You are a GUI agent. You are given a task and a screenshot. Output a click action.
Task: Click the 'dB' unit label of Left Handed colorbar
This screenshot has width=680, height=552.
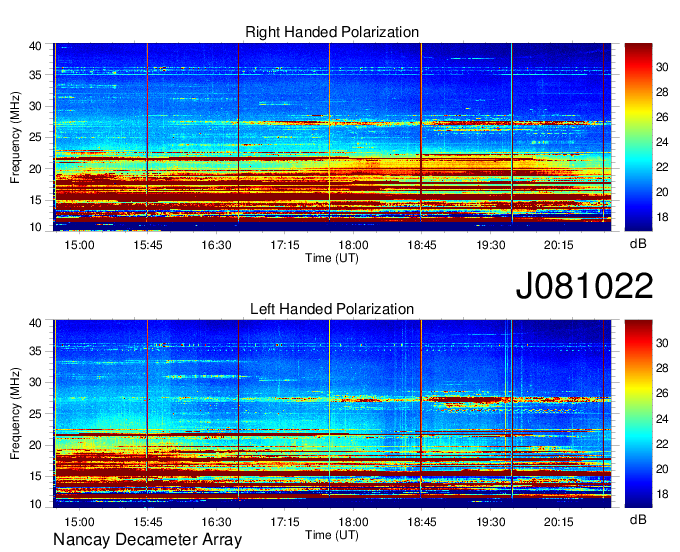(638, 520)
